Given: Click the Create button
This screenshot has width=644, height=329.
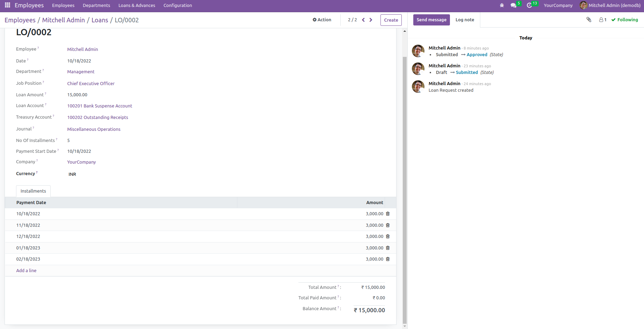Looking at the screenshot, I should 391,20.
